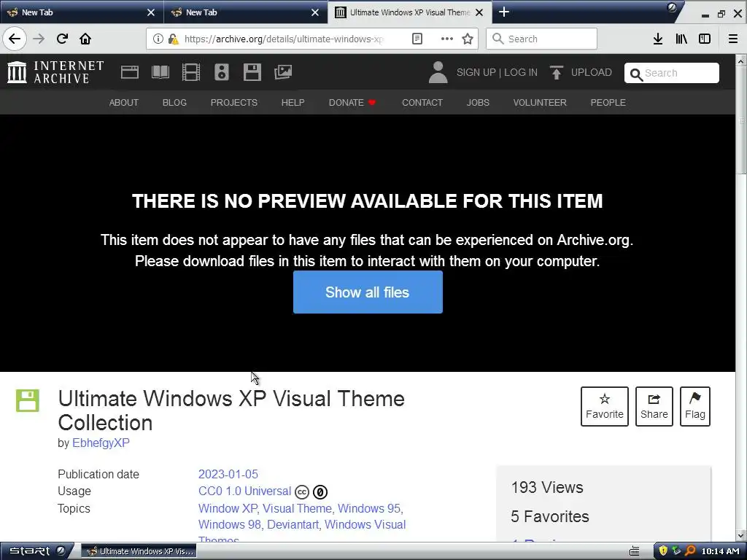Open the 2023-01-05 publication date link
The image size is (747, 560).
tap(228, 474)
